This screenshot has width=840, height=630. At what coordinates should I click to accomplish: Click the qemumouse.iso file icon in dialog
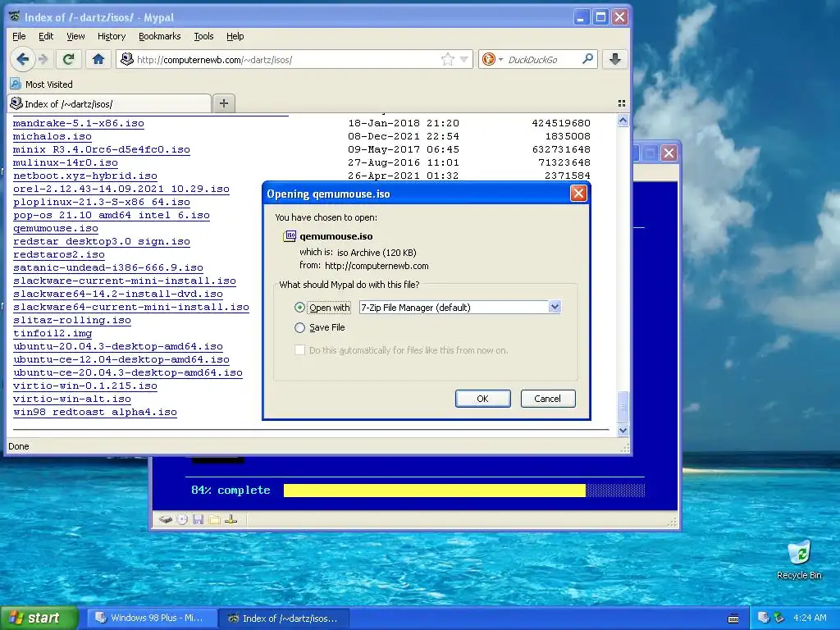290,235
